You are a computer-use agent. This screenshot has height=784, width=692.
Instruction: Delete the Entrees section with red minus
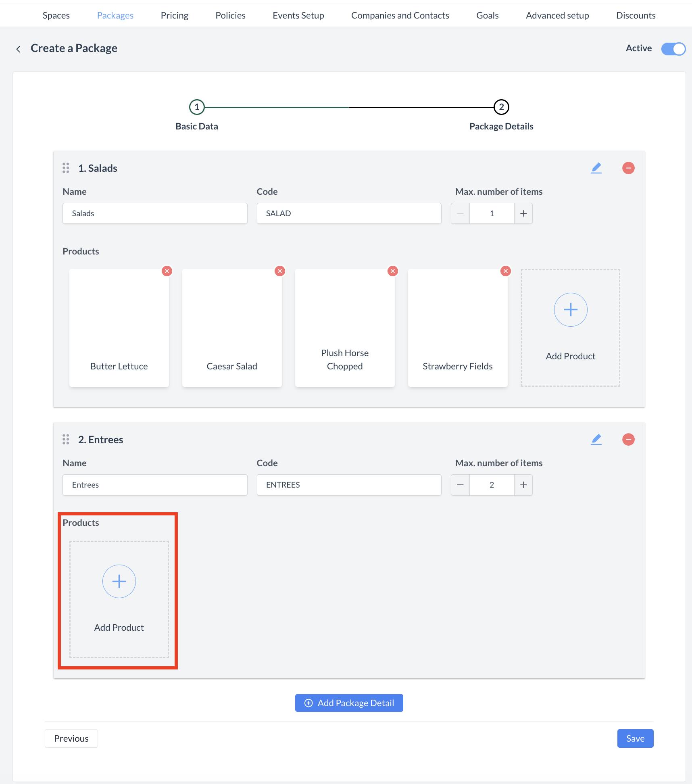pos(628,440)
